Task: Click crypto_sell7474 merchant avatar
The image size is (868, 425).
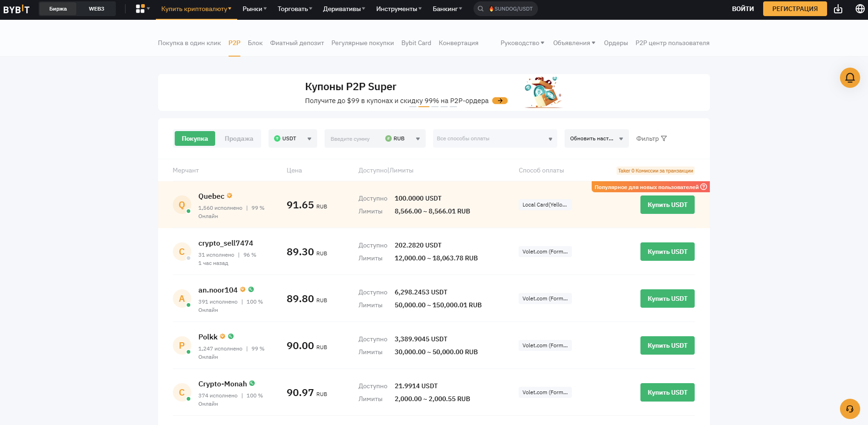Action: (x=182, y=252)
